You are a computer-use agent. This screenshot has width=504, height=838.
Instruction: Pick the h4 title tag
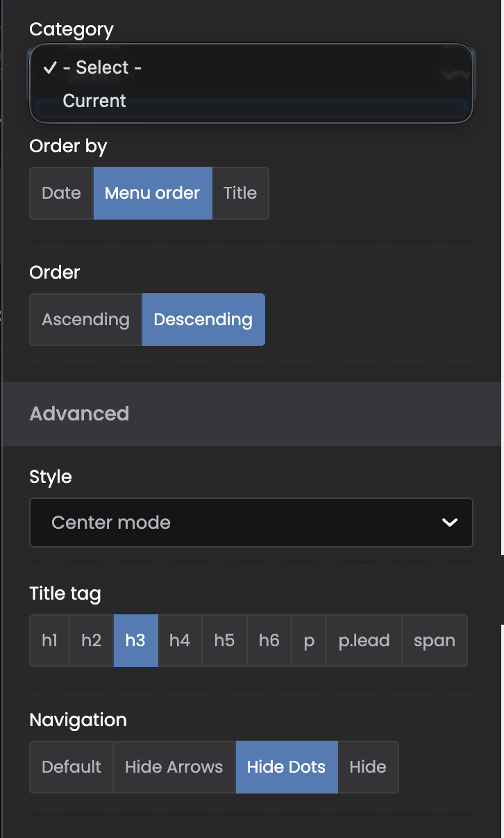point(180,641)
